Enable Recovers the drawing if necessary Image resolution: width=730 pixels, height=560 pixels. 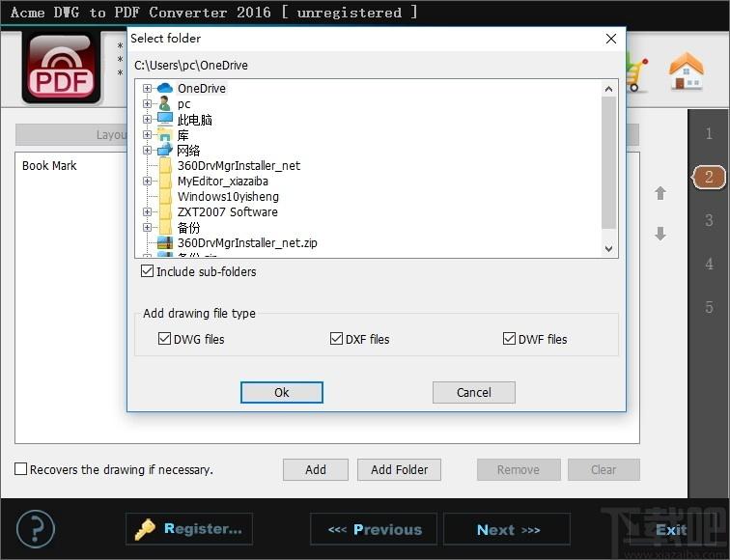20,469
